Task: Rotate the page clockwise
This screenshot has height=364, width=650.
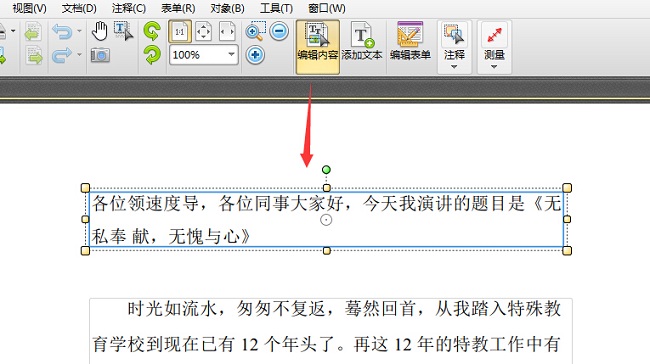Action: pos(152,55)
